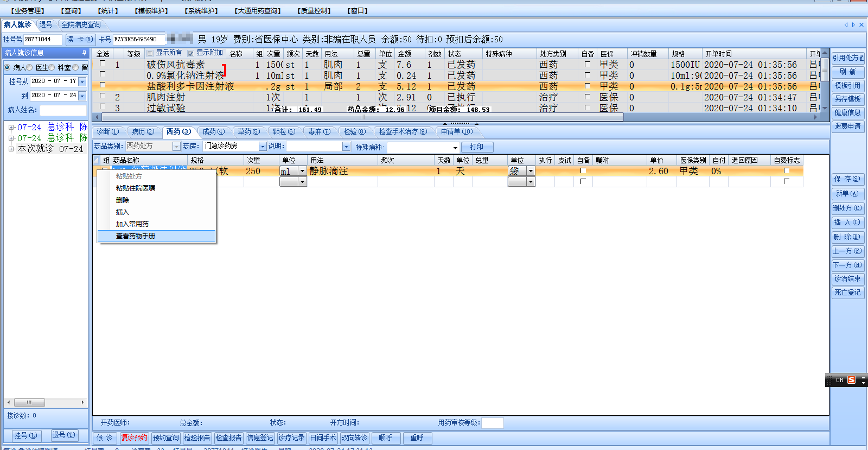Select the 科室 radio button
Viewport: 868px width, 450px height.
pyautogui.click(x=52, y=67)
